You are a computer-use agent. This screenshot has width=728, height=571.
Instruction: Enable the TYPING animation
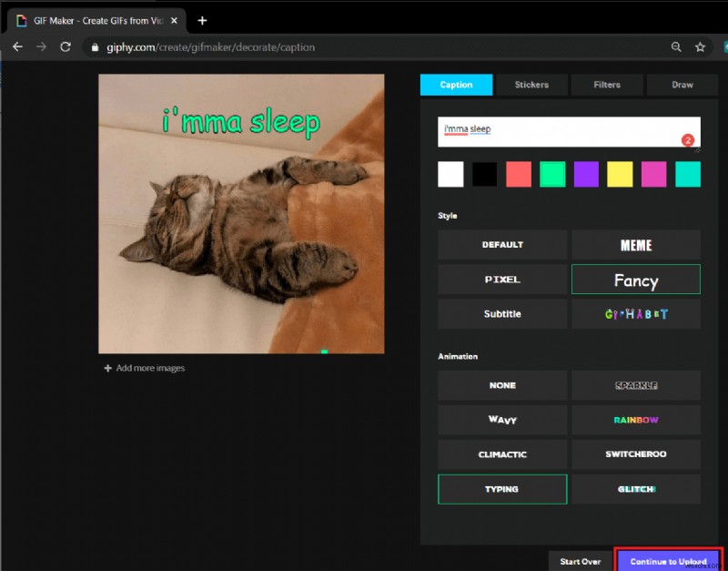(502, 489)
